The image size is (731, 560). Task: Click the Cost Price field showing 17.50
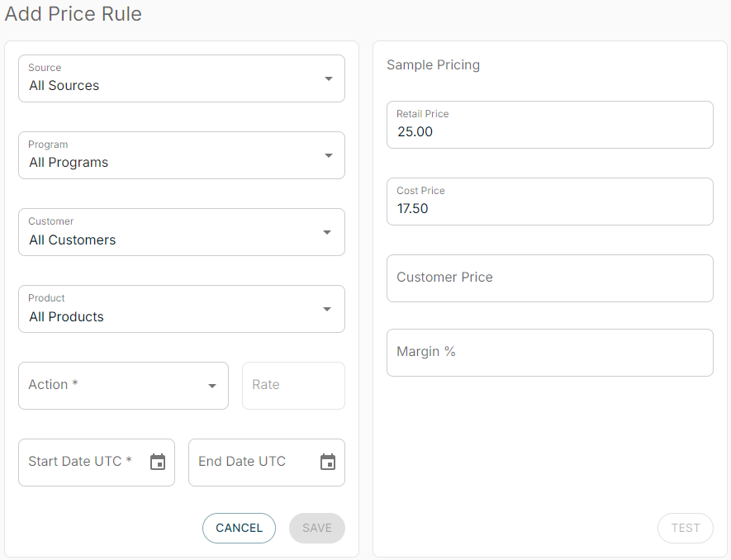coord(549,202)
